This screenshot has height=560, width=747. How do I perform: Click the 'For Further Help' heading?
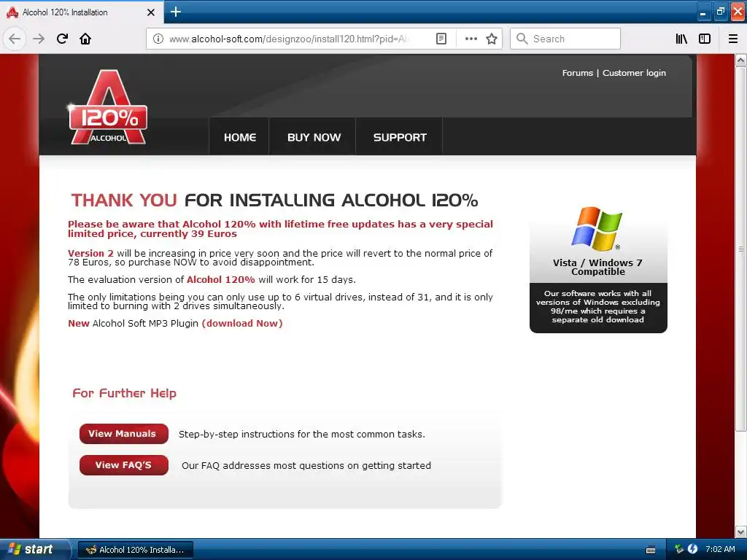124,393
